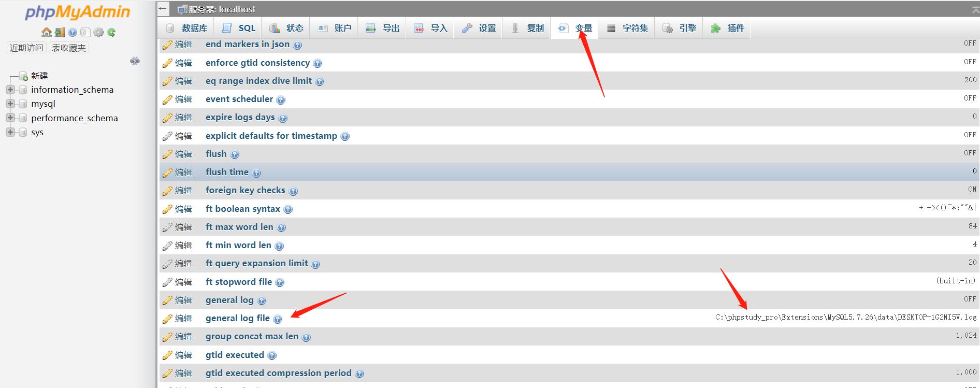Click the performance_schema database name
The height and width of the screenshot is (388, 980).
tap(75, 118)
